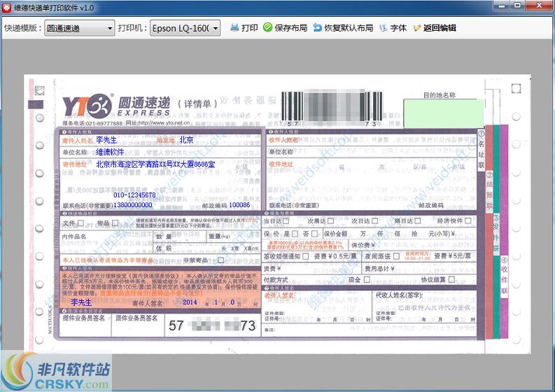Select company name text 维德软件

pyautogui.click(x=110, y=152)
